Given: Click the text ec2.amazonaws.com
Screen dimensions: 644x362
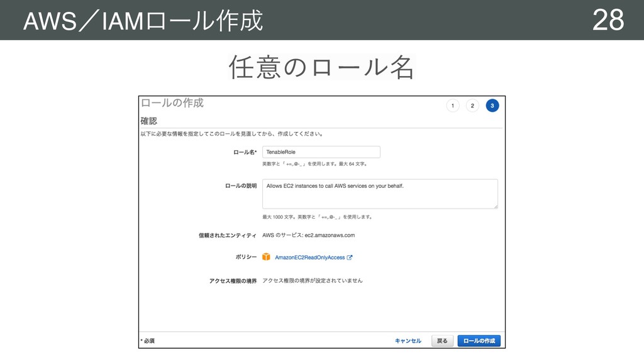Looking at the screenshot, I should pyautogui.click(x=330, y=235).
